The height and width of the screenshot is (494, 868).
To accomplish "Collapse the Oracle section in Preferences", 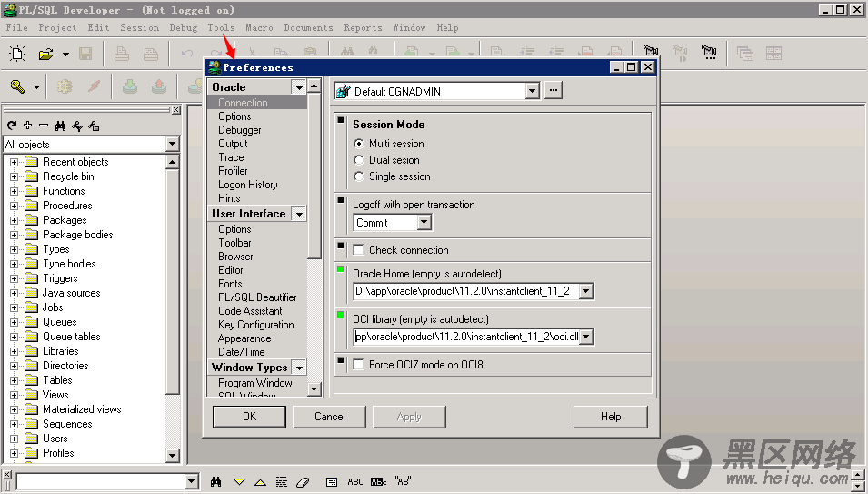I will 299,87.
